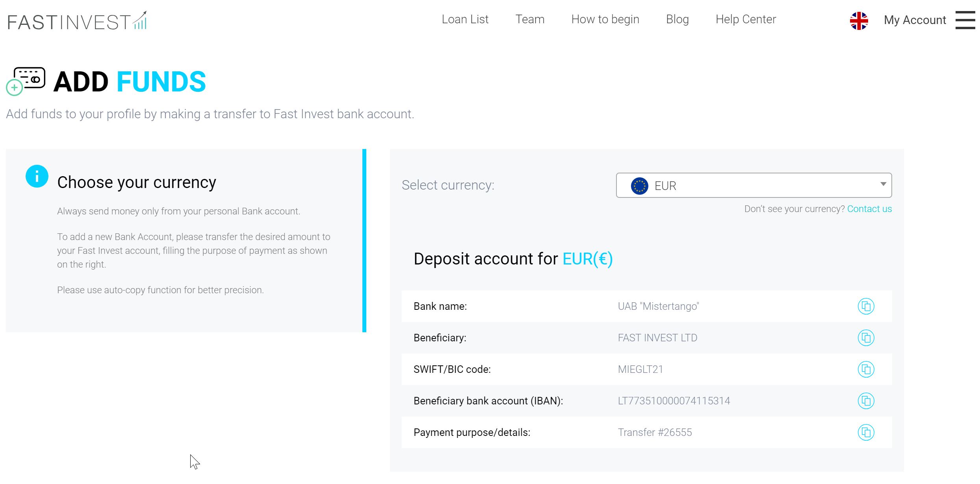The width and height of the screenshot is (980, 484).
Task: Click the UK flag language icon
Action: click(859, 20)
